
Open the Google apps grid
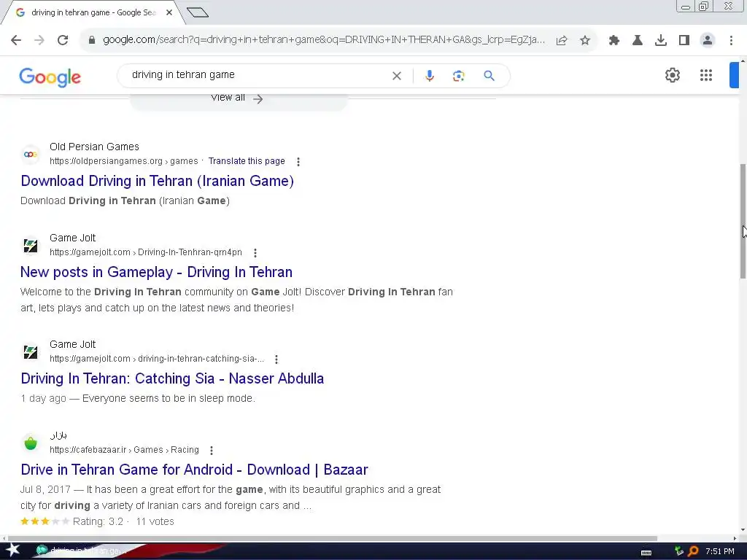click(x=706, y=75)
